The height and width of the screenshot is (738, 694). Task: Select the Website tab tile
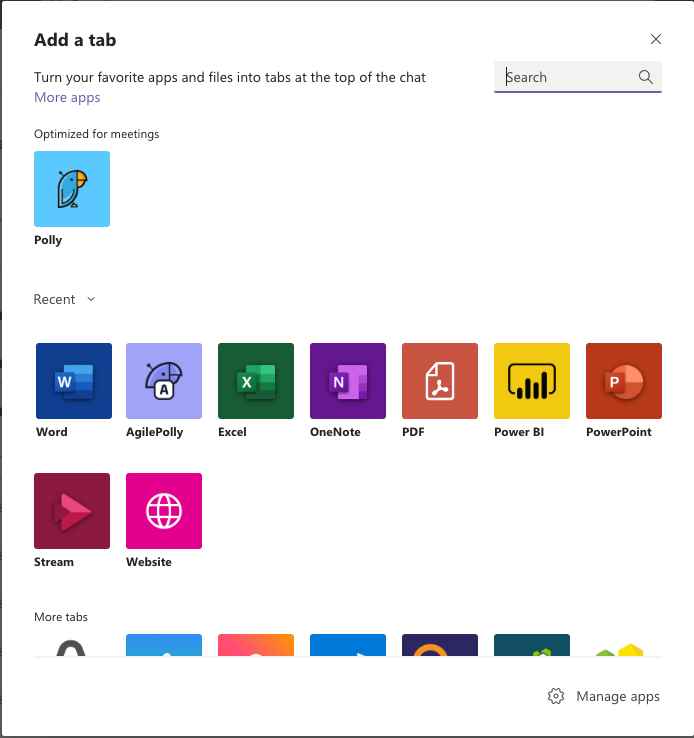click(x=164, y=511)
